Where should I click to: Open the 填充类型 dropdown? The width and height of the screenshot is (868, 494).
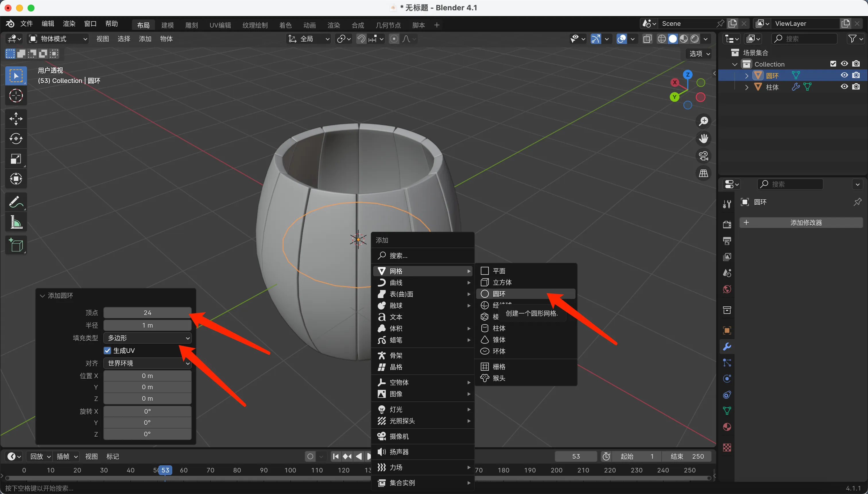coord(147,338)
